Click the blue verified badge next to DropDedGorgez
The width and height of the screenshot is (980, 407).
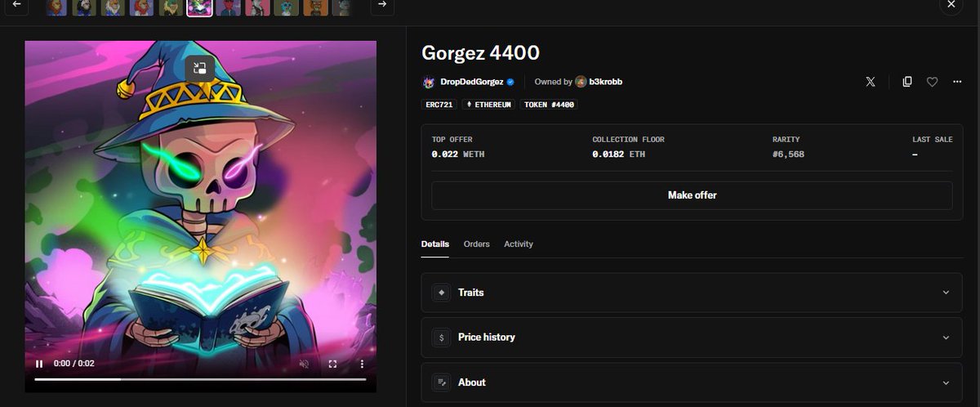[510, 82]
